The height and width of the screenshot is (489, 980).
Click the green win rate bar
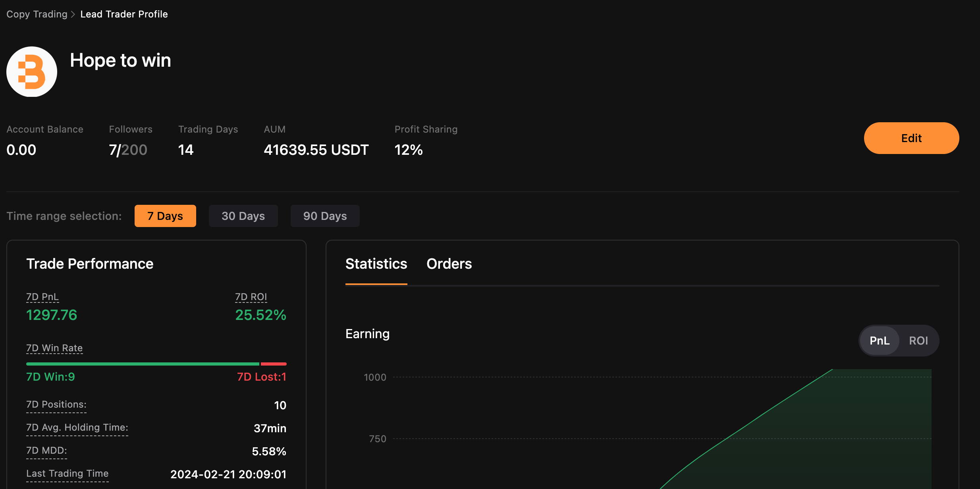[143, 364]
